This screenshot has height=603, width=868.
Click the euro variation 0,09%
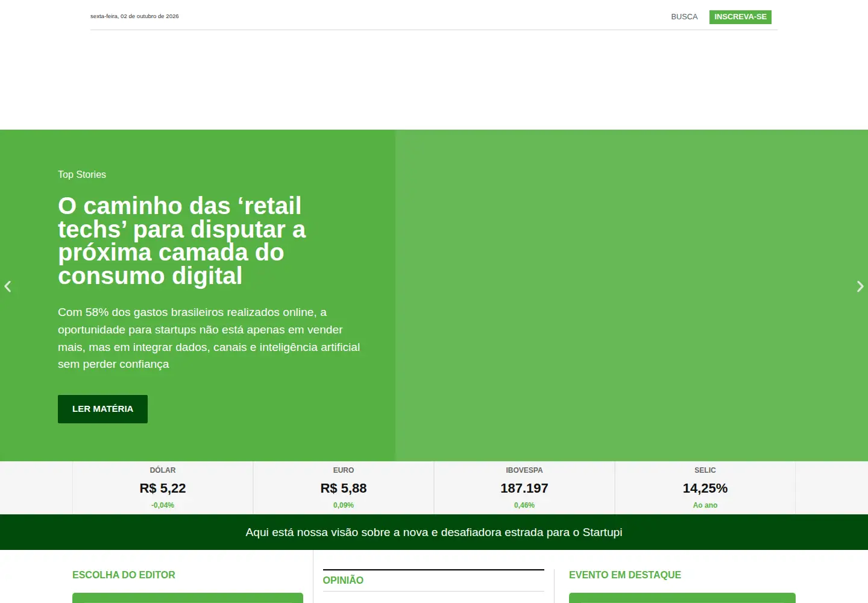[x=344, y=505]
